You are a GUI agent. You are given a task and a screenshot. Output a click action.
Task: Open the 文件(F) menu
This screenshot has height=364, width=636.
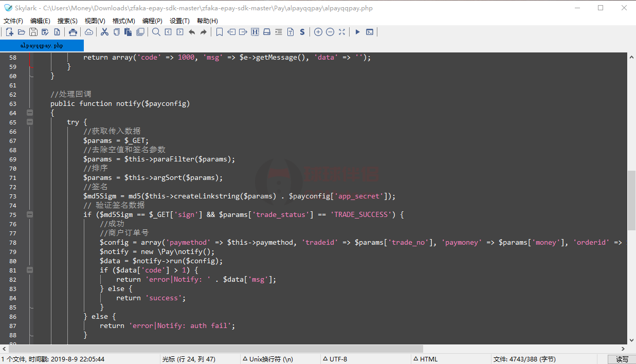tap(13, 21)
